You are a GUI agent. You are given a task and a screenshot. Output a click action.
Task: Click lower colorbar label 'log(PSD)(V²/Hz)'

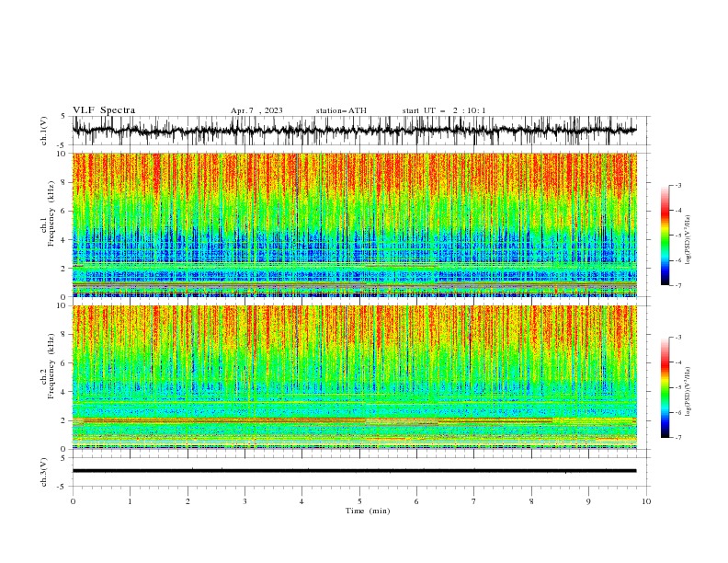pyautogui.click(x=688, y=392)
